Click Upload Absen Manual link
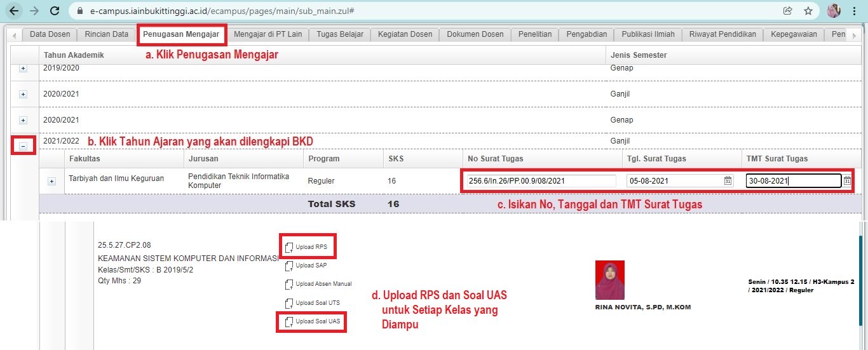 323,284
